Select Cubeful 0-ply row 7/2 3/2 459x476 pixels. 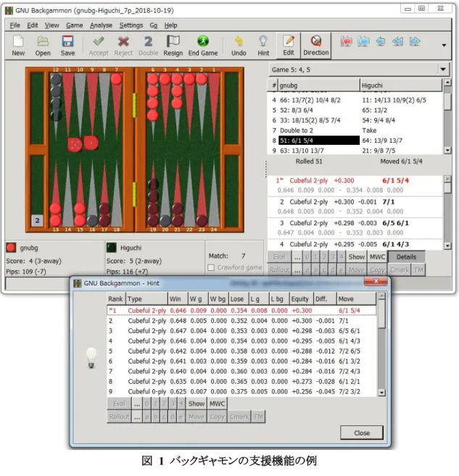(241, 391)
